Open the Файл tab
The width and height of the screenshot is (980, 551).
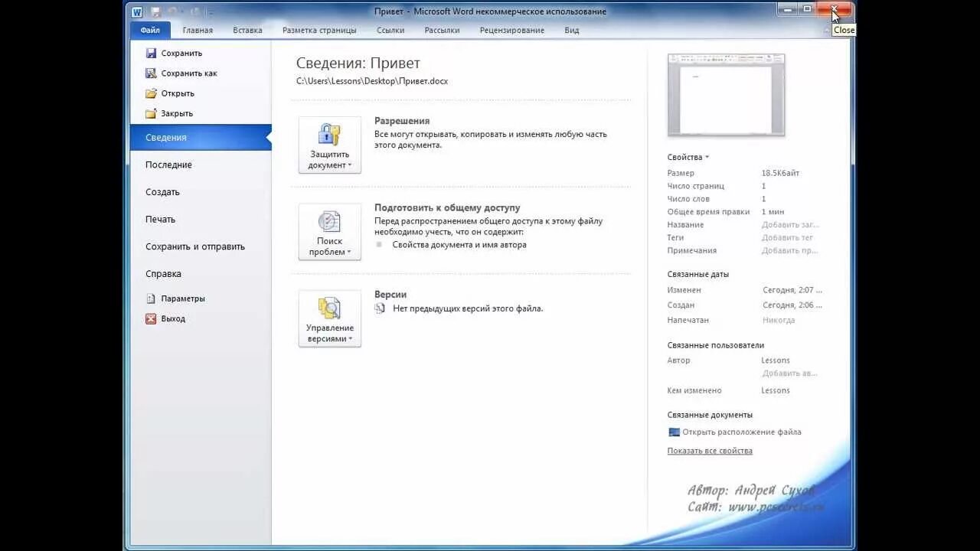point(150,30)
